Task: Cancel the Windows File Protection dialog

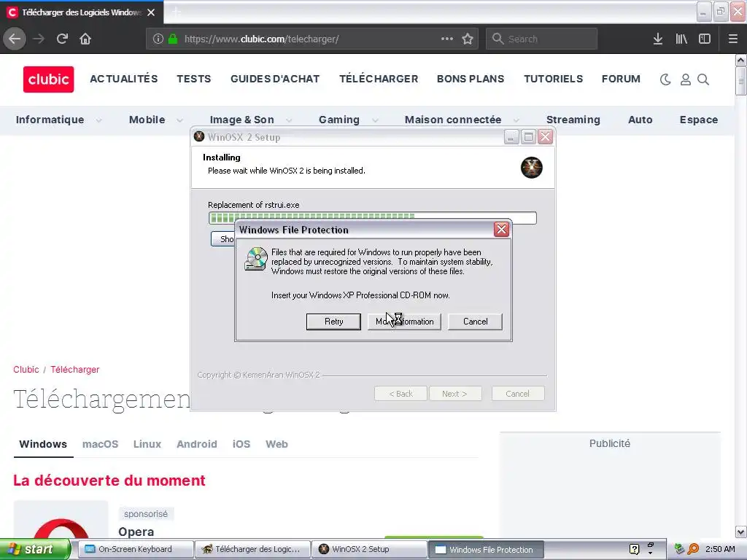Action: 475,322
